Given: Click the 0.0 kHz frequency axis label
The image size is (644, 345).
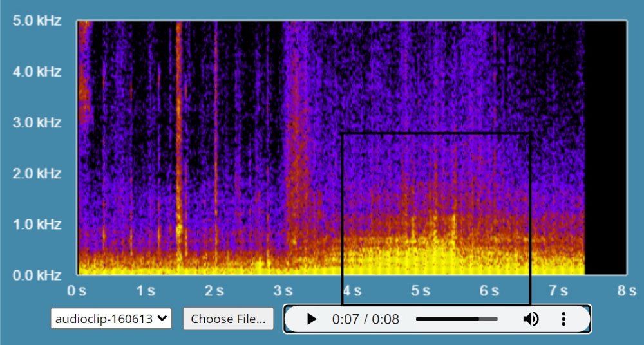Looking at the screenshot, I should (x=37, y=275).
